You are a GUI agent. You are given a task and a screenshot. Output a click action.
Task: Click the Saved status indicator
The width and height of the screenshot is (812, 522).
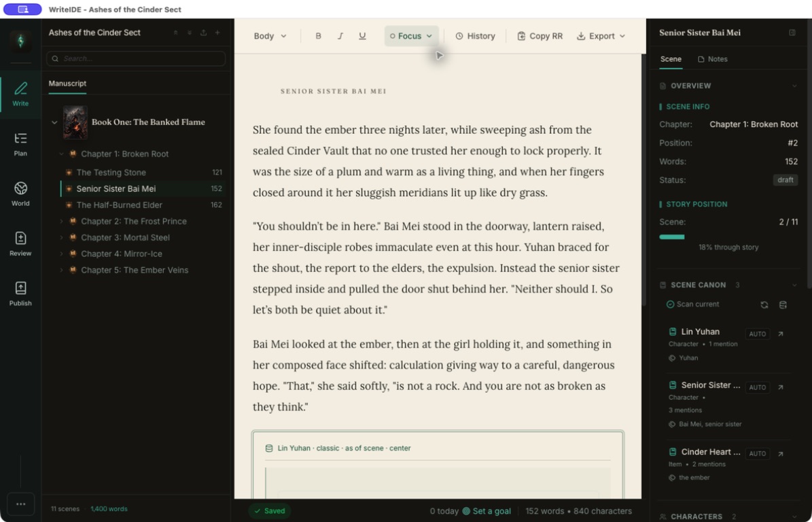(x=269, y=511)
